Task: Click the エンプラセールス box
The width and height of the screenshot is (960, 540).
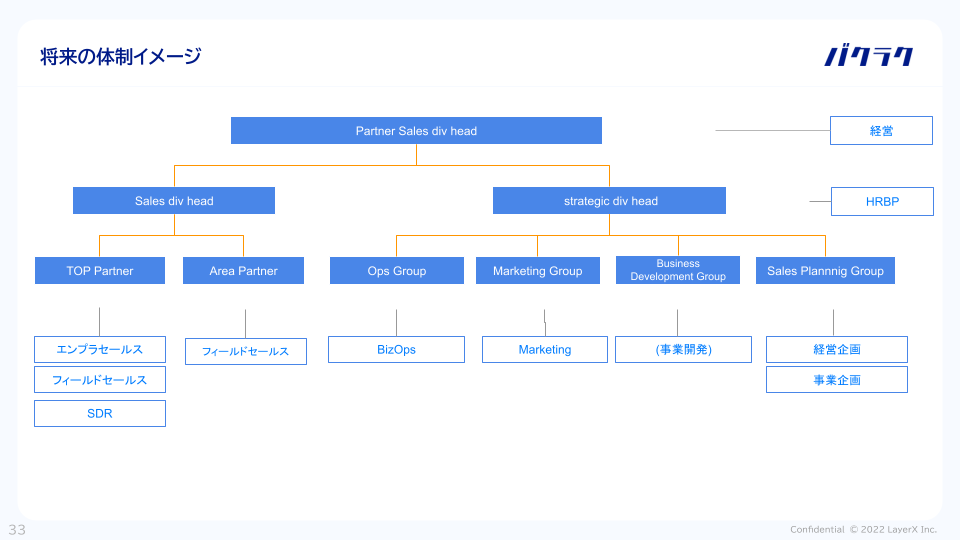Action: pyautogui.click(x=100, y=350)
